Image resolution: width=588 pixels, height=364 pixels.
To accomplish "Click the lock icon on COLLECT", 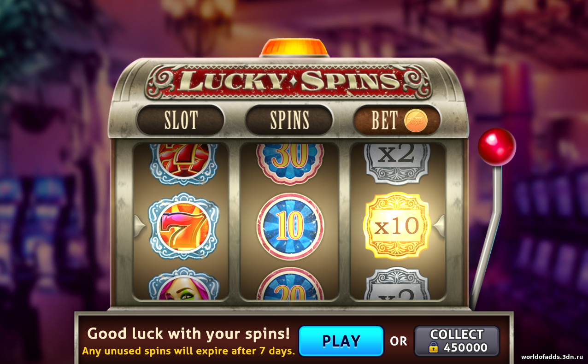I will (433, 347).
